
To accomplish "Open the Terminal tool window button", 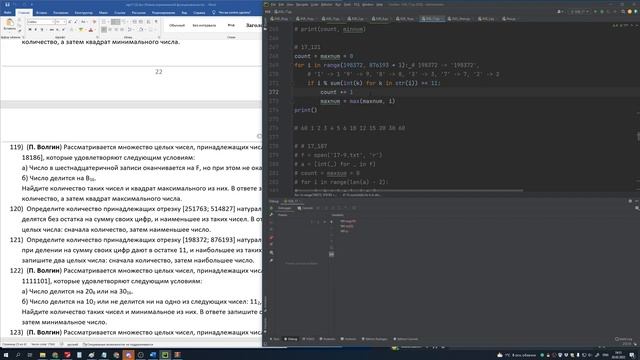I will click(349, 339).
